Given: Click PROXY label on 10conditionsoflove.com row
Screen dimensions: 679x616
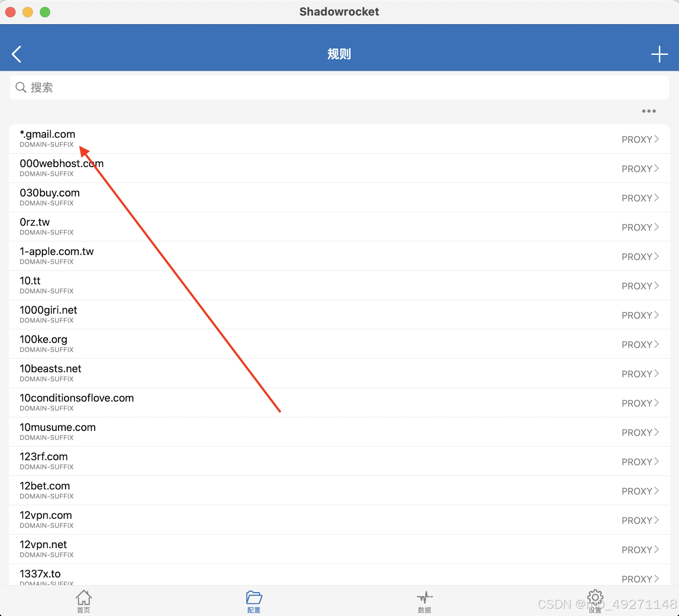Looking at the screenshot, I should pos(637,403).
